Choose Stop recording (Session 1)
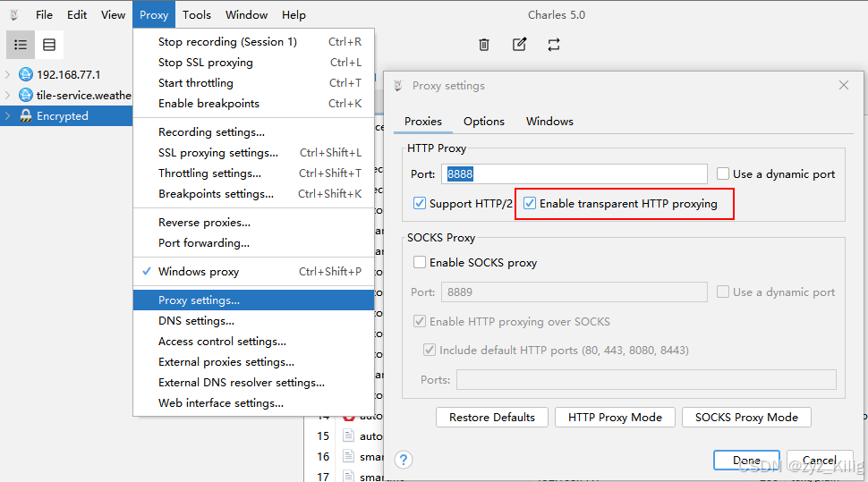Screen dimensions: 868x482 [x=253, y=42]
